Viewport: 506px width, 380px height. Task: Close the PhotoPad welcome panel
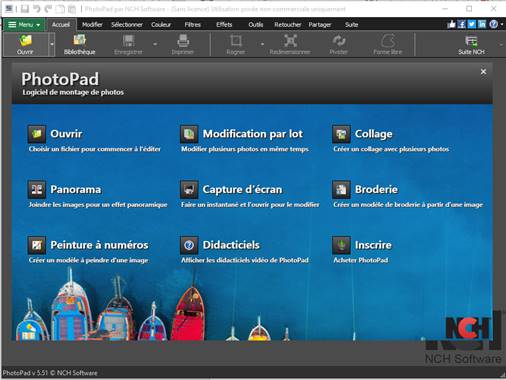pyautogui.click(x=483, y=72)
